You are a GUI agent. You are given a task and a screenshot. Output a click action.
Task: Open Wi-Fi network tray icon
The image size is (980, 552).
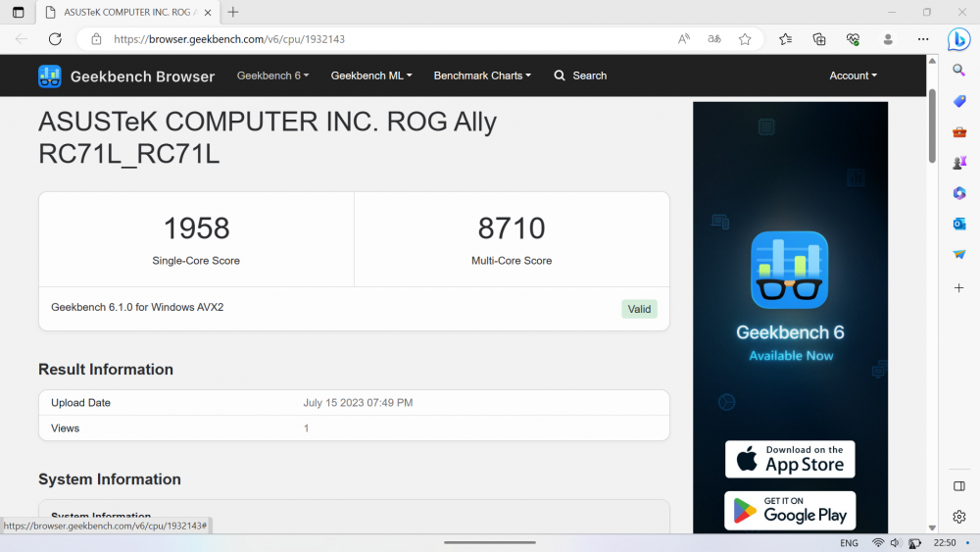(x=878, y=542)
